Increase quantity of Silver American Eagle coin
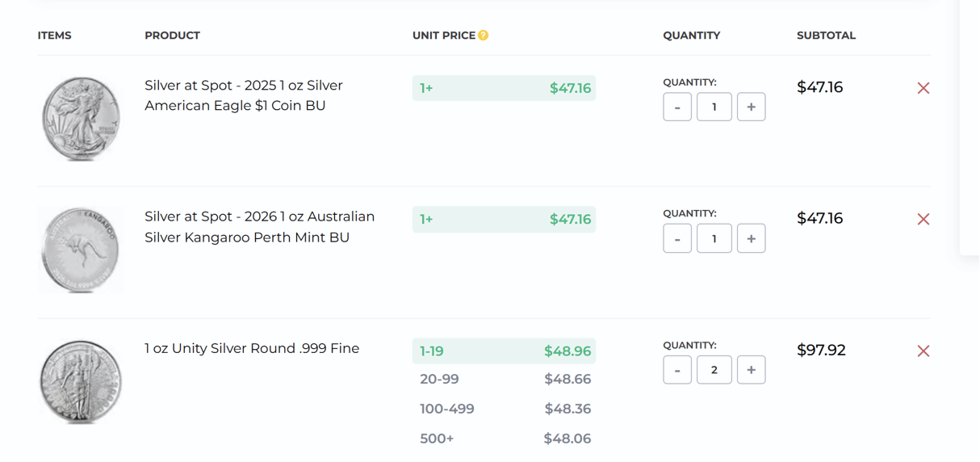The width and height of the screenshot is (980, 462). tap(751, 107)
